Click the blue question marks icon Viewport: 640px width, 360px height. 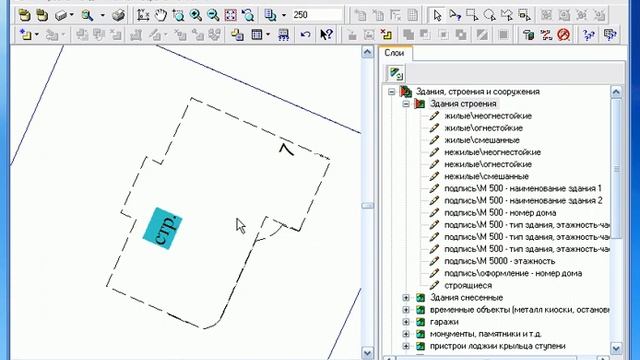click(589, 35)
